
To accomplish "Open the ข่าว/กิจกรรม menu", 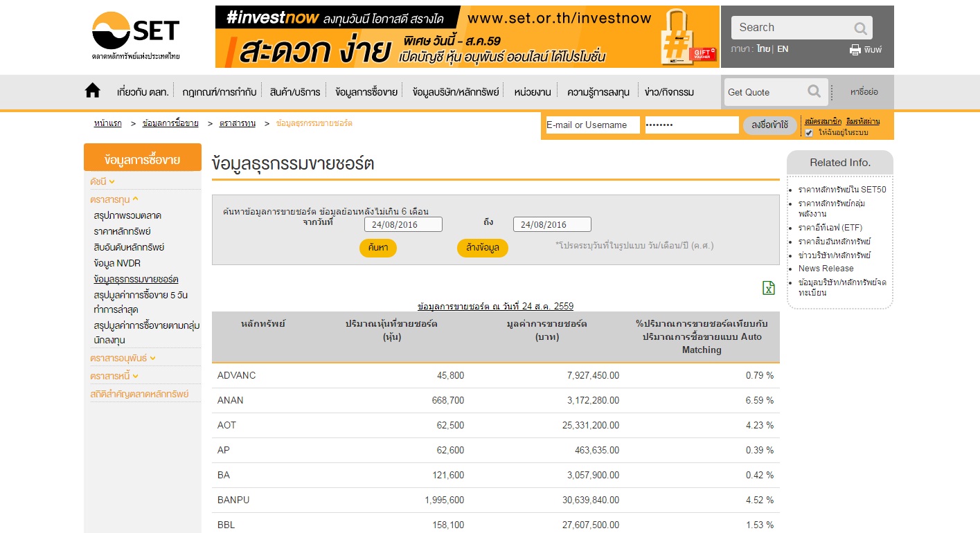I will 669,91.
